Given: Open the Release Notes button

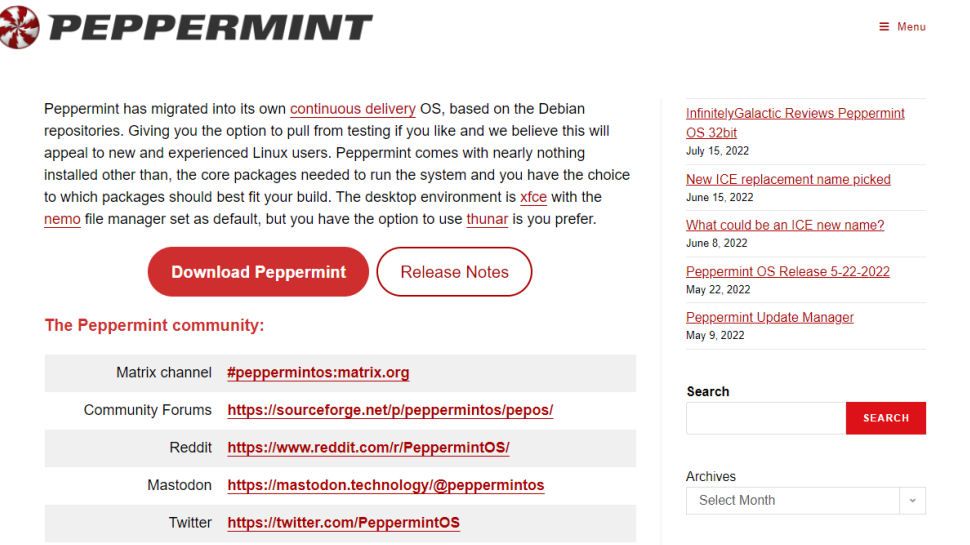Looking at the screenshot, I should [454, 272].
